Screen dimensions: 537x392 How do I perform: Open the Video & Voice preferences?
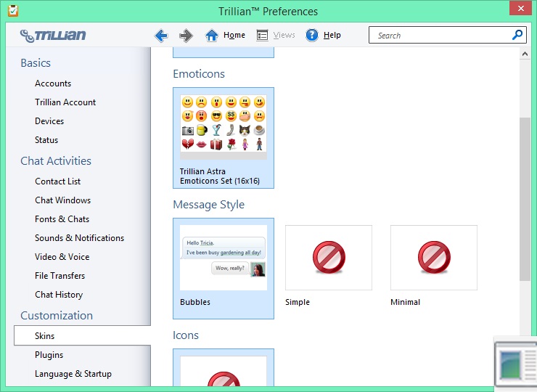pyautogui.click(x=62, y=257)
